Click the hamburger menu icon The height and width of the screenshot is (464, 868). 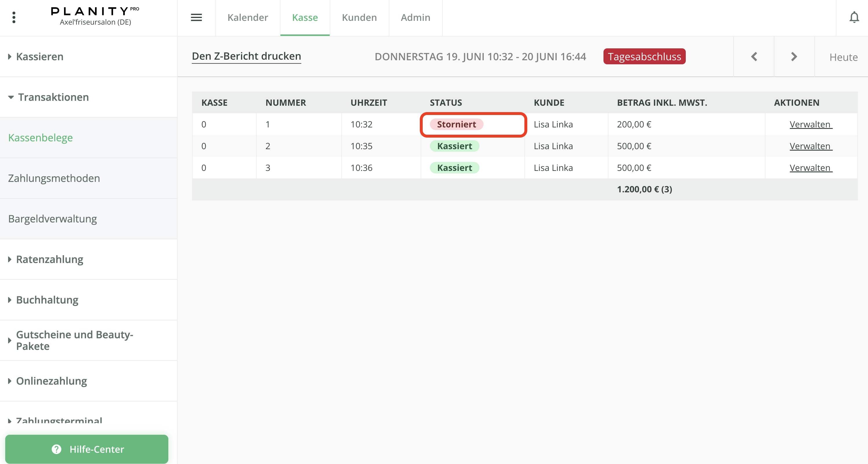point(196,17)
